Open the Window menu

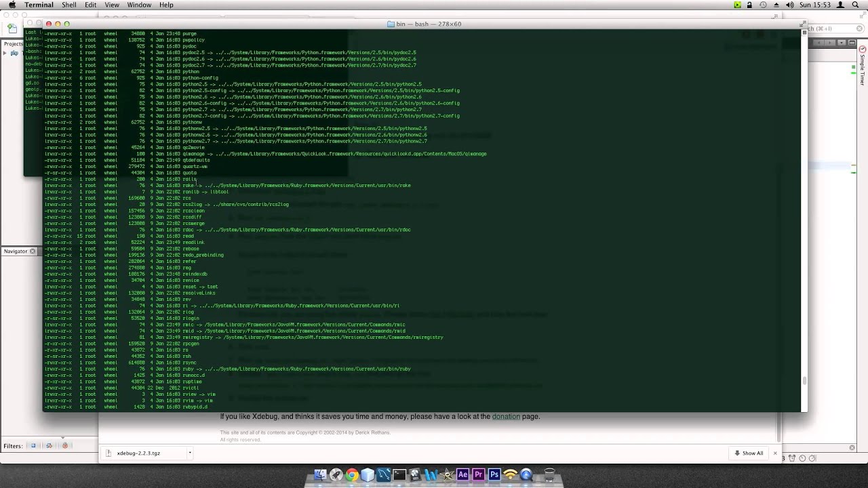(x=139, y=5)
